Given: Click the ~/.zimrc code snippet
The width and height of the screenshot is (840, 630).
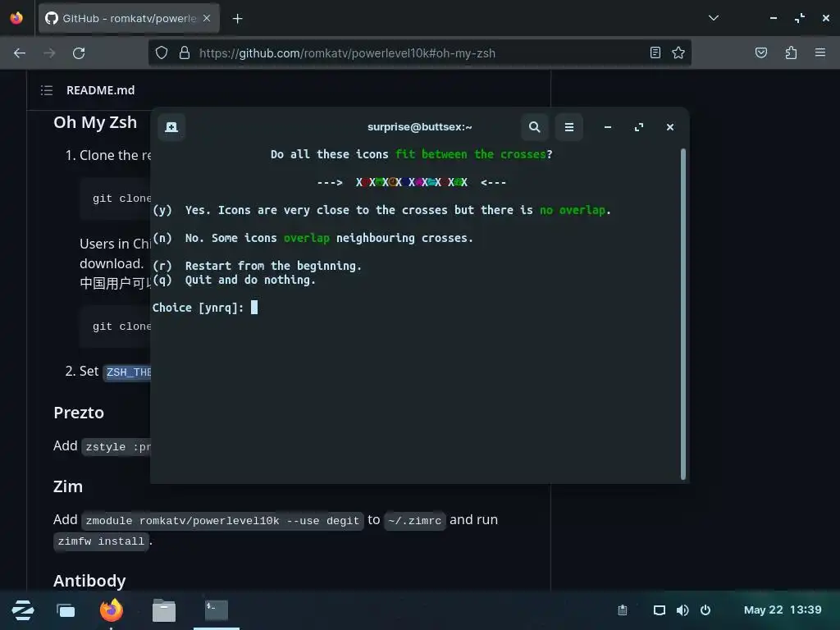Looking at the screenshot, I should click(414, 521).
